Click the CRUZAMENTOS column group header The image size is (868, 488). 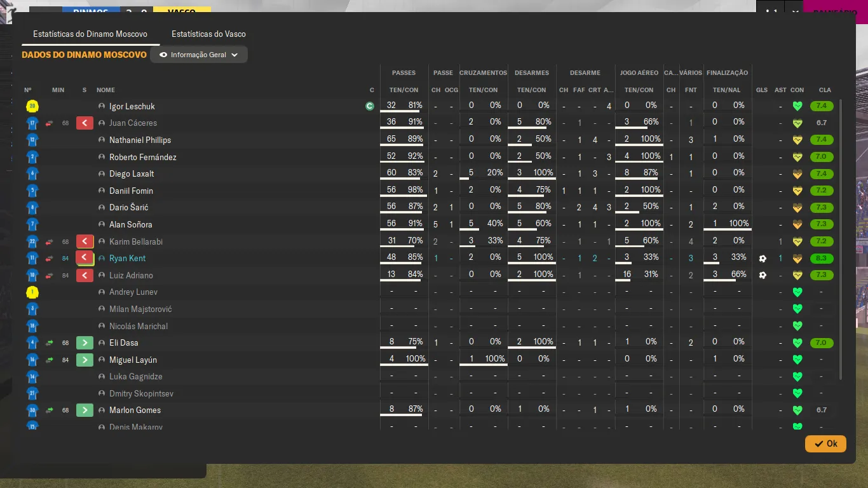tap(483, 73)
